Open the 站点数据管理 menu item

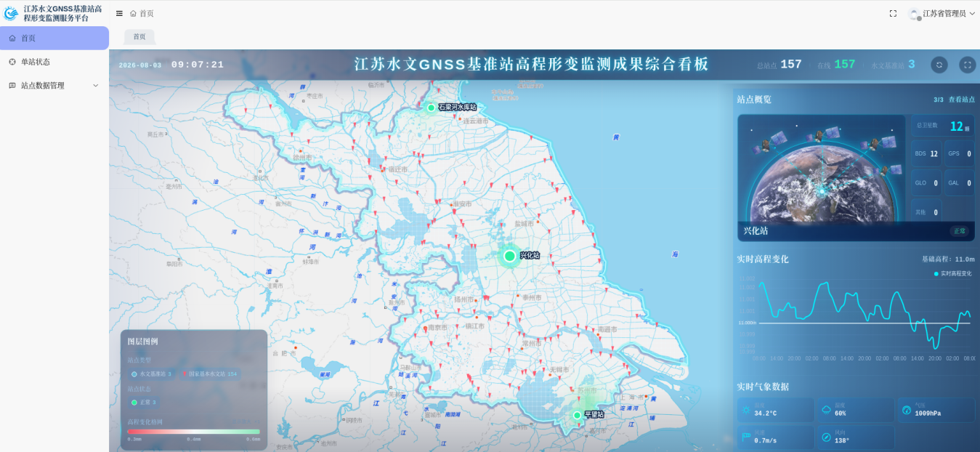tap(54, 85)
